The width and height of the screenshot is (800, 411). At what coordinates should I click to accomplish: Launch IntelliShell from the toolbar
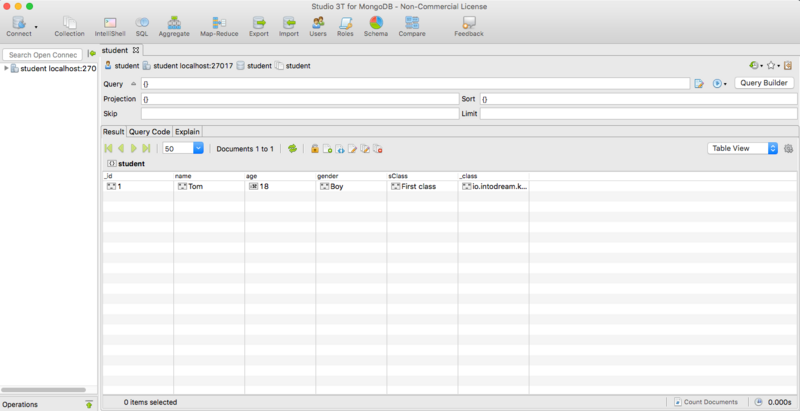pyautogui.click(x=110, y=26)
